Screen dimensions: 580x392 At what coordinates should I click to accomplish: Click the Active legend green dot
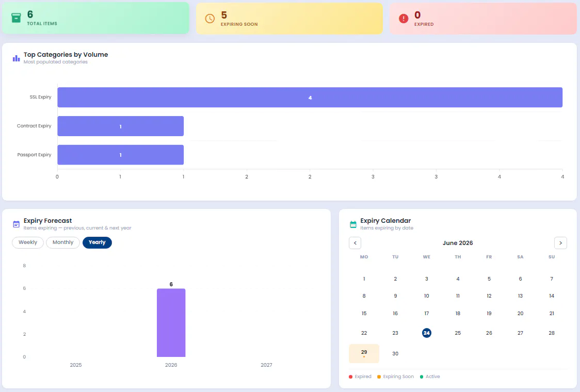point(421,377)
